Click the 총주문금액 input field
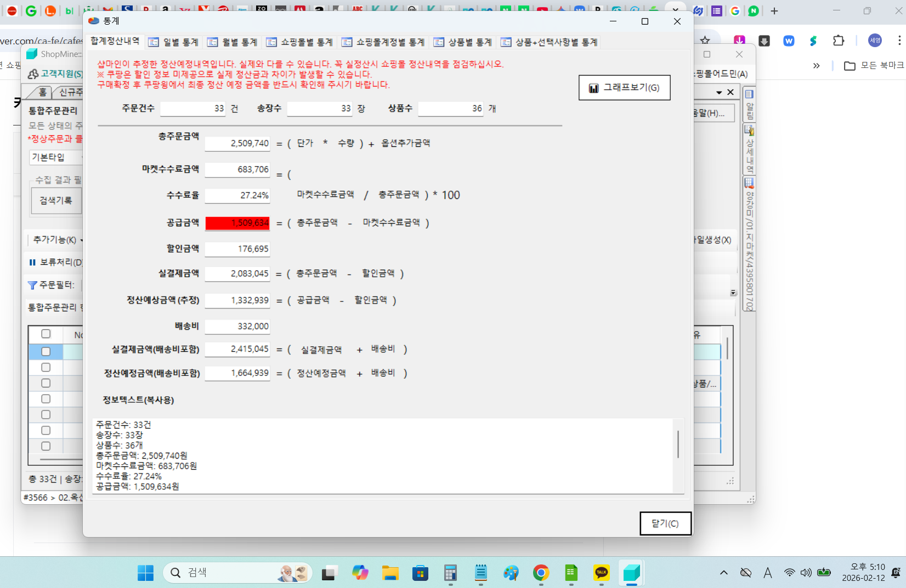This screenshot has width=906, height=588. point(237,144)
